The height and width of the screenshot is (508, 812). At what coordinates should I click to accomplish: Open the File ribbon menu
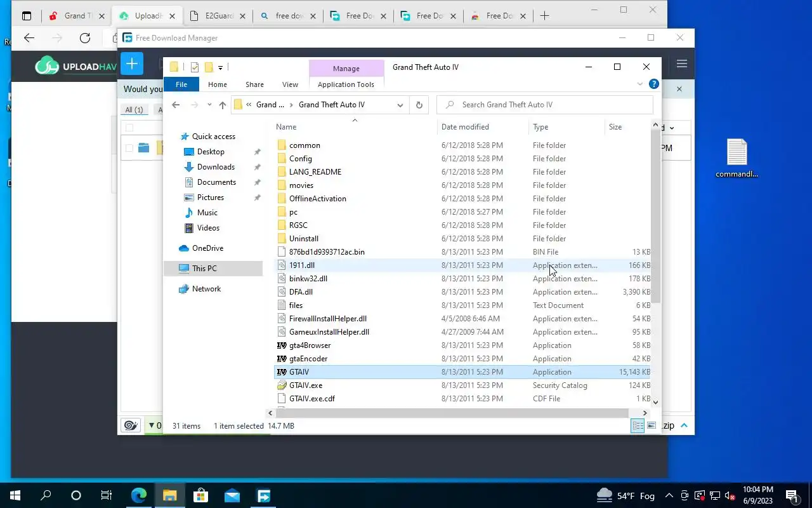pos(181,84)
